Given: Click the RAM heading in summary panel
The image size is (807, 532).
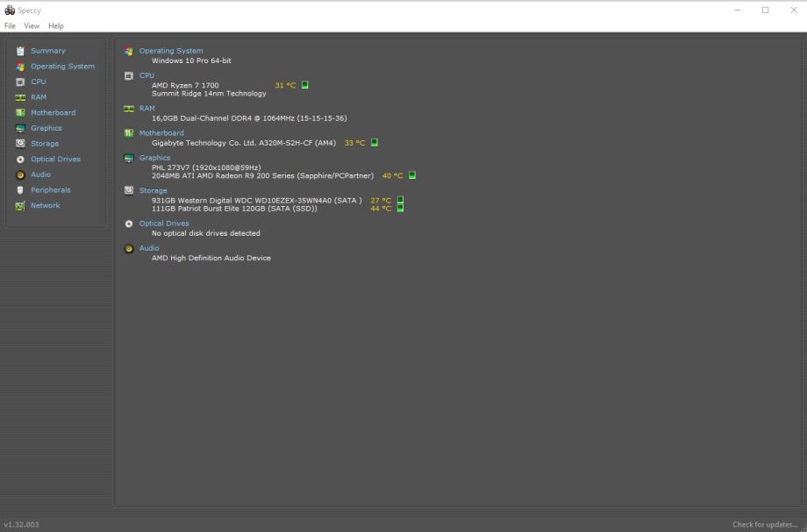Looking at the screenshot, I should (146, 109).
